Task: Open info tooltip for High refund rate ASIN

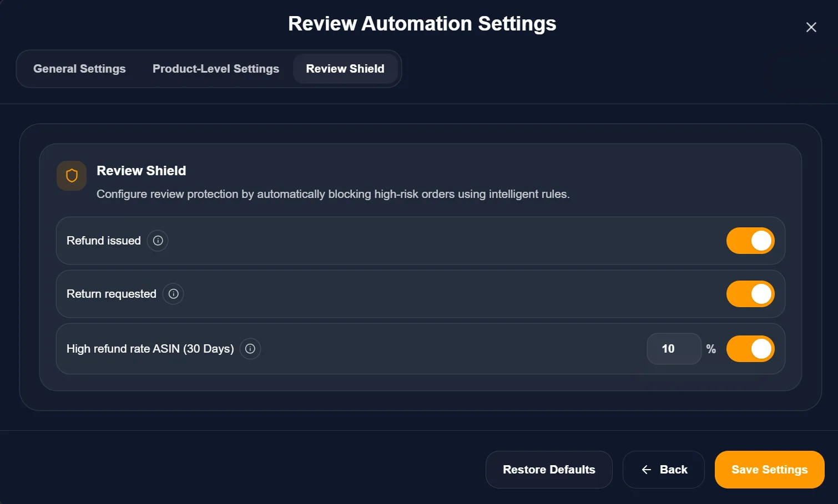Action: [x=250, y=349]
